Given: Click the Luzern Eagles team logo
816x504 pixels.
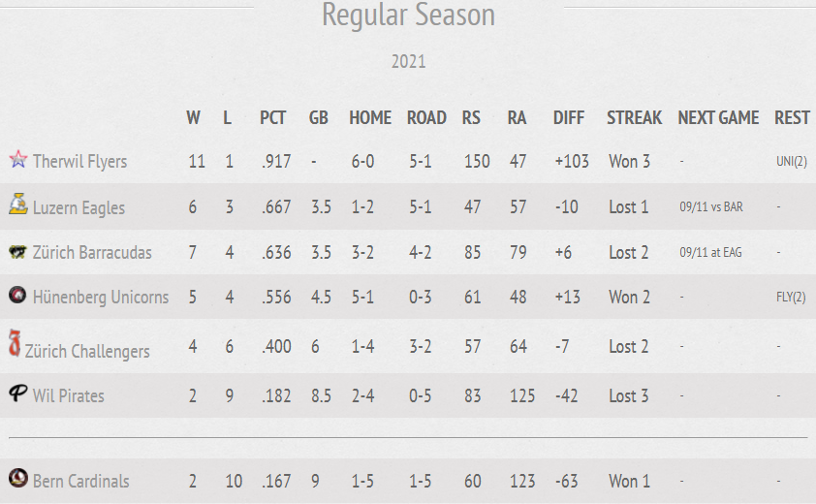Looking at the screenshot, I should 18,204.
